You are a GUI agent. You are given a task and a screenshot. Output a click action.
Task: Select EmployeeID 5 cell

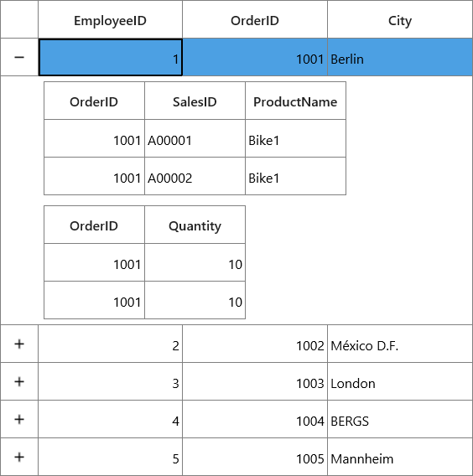coord(110,457)
